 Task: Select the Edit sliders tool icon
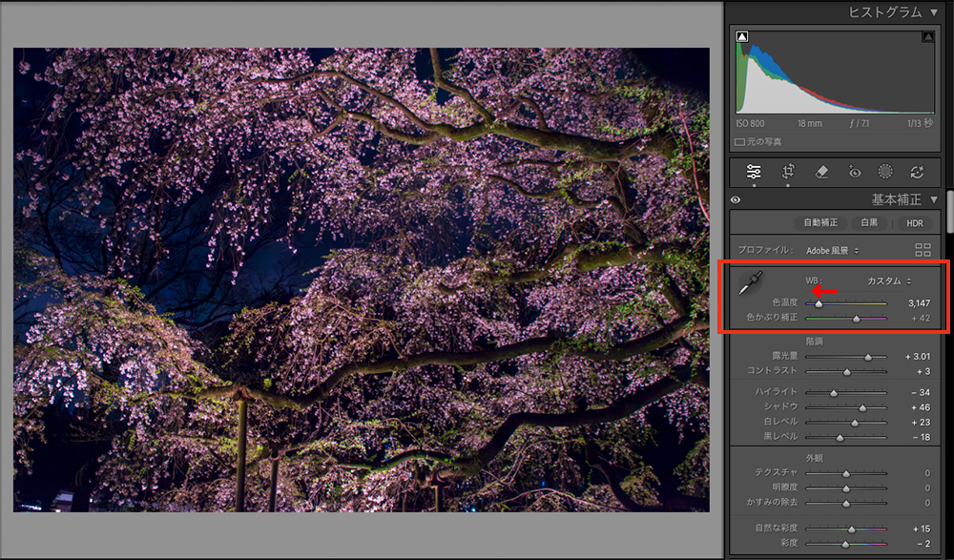(754, 172)
